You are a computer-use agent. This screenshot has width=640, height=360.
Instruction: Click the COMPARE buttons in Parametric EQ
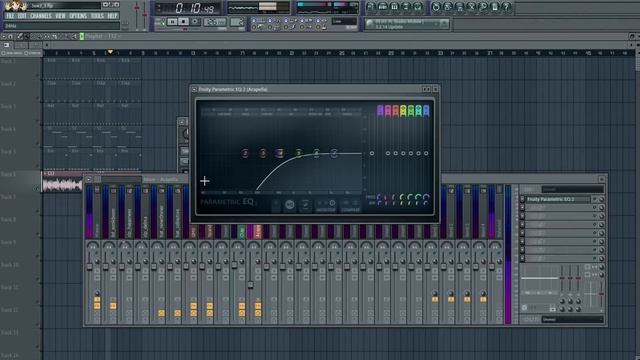coord(350,205)
